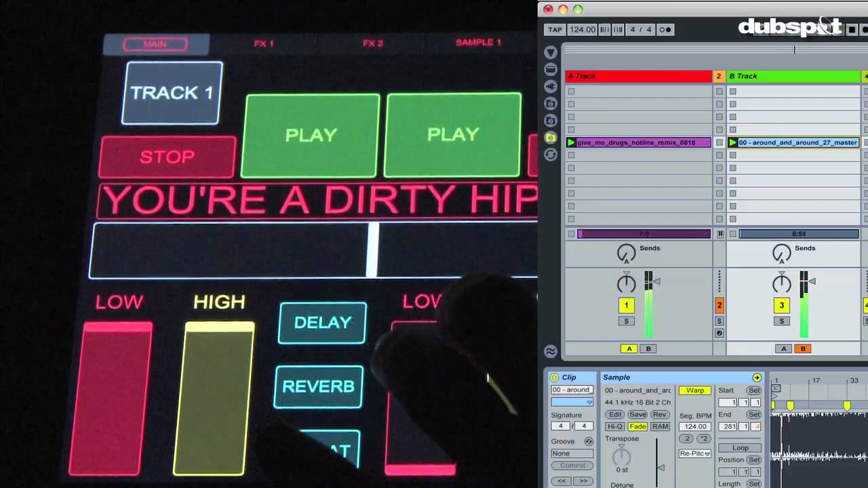Switch to the FX 1 tab
The height and width of the screenshot is (488, 868).
(264, 43)
